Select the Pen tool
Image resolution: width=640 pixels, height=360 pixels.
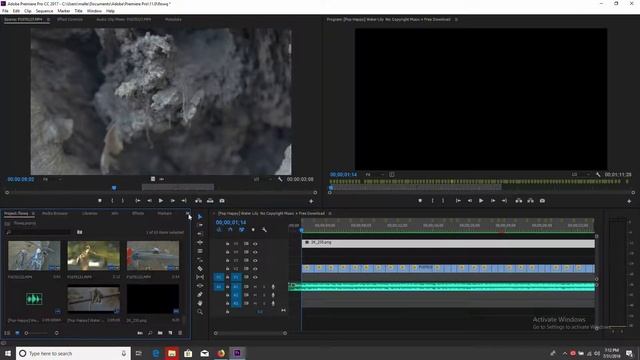pos(200,294)
